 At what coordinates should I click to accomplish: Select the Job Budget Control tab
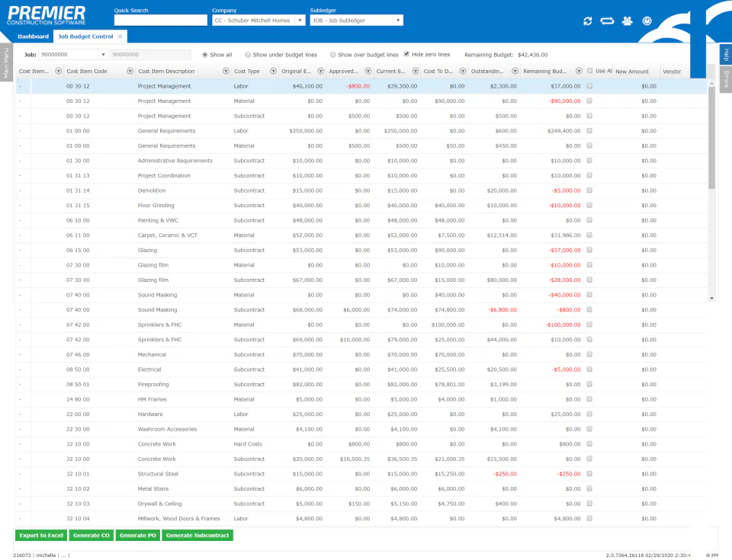point(85,36)
